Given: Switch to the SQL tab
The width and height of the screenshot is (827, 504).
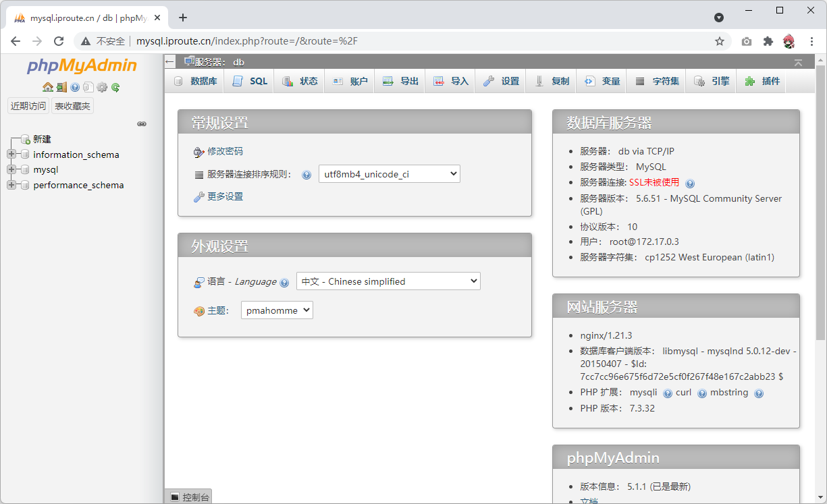Looking at the screenshot, I should pos(250,81).
